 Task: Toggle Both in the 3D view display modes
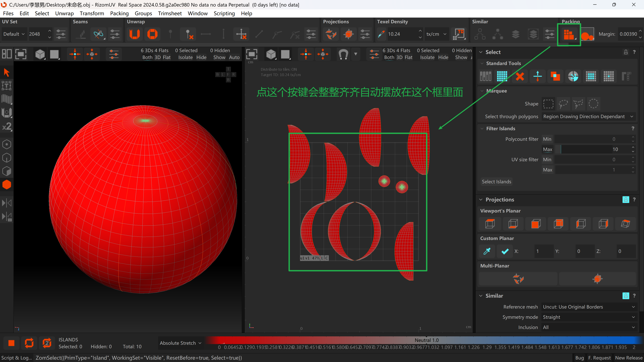[x=147, y=57]
